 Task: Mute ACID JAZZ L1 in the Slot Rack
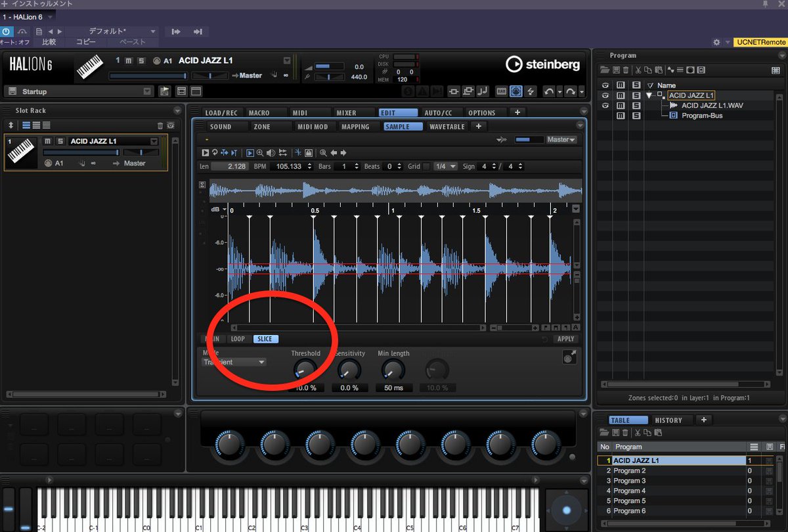(48, 141)
